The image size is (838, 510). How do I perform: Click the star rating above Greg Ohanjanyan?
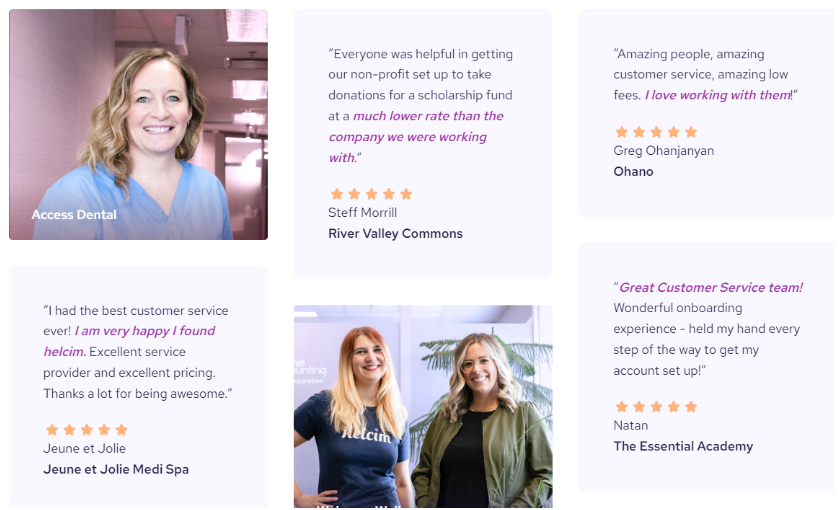(656, 132)
